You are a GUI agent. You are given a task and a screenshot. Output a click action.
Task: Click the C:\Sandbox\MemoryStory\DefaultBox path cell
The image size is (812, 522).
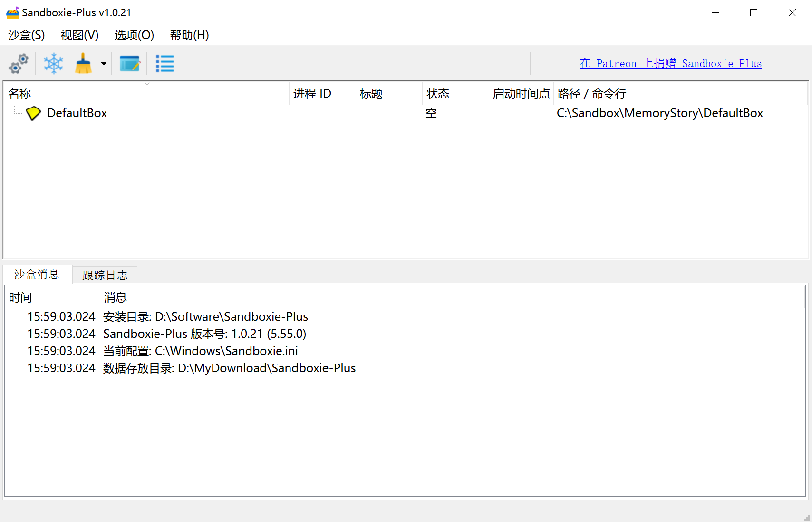(x=660, y=113)
